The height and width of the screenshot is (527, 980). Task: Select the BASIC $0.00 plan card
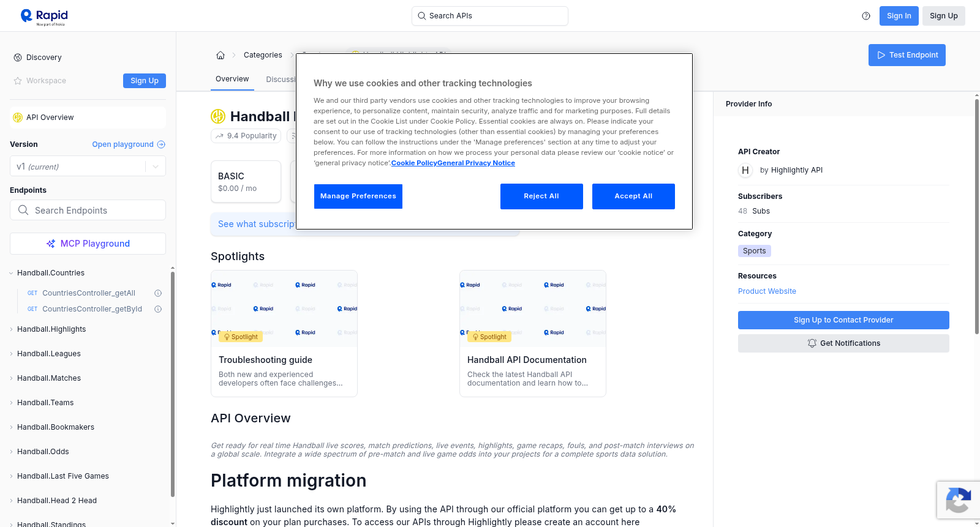pyautogui.click(x=246, y=182)
